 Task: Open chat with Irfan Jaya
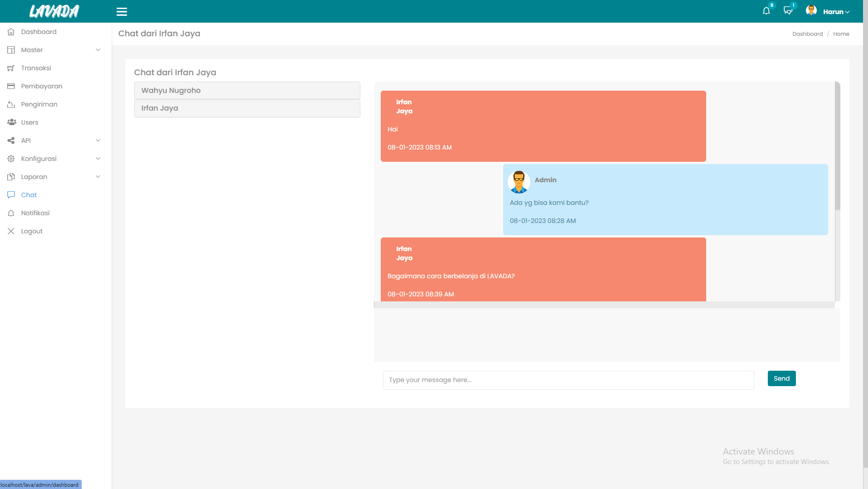[x=247, y=108]
